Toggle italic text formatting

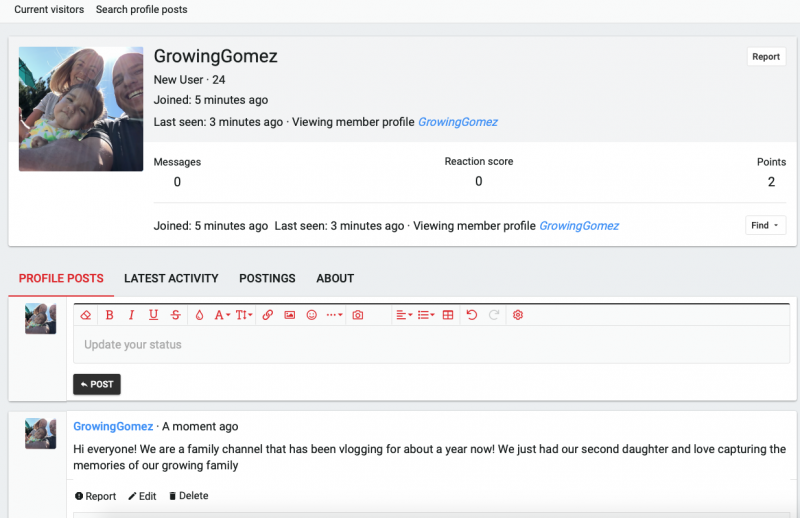(131, 315)
